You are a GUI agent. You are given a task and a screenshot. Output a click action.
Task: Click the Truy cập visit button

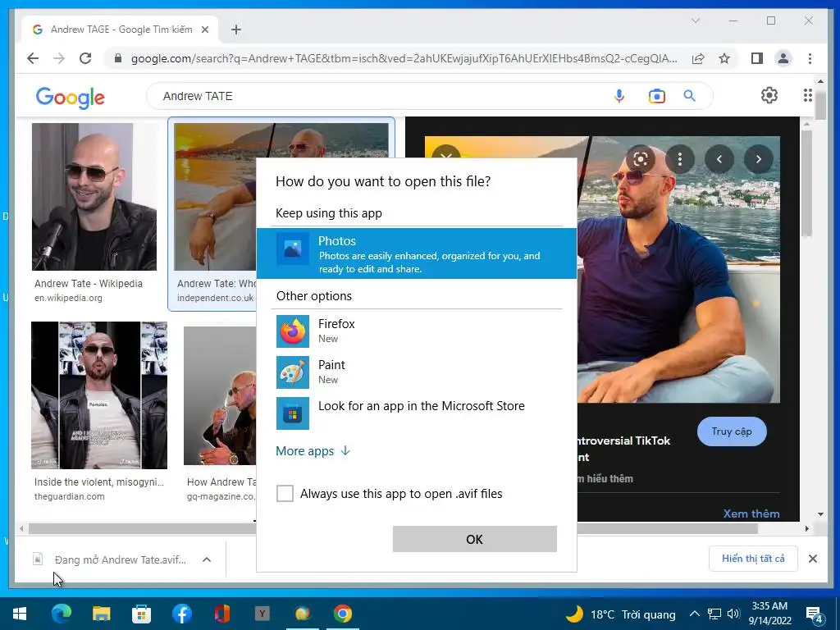[732, 431]
